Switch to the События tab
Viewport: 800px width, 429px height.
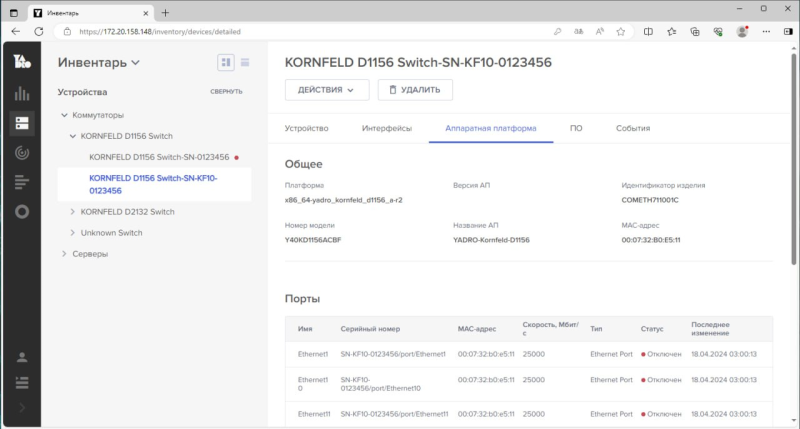pos(633,128)
